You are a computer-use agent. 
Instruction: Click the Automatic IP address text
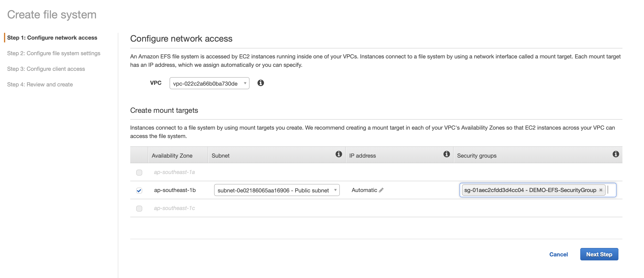pos(364,190)
